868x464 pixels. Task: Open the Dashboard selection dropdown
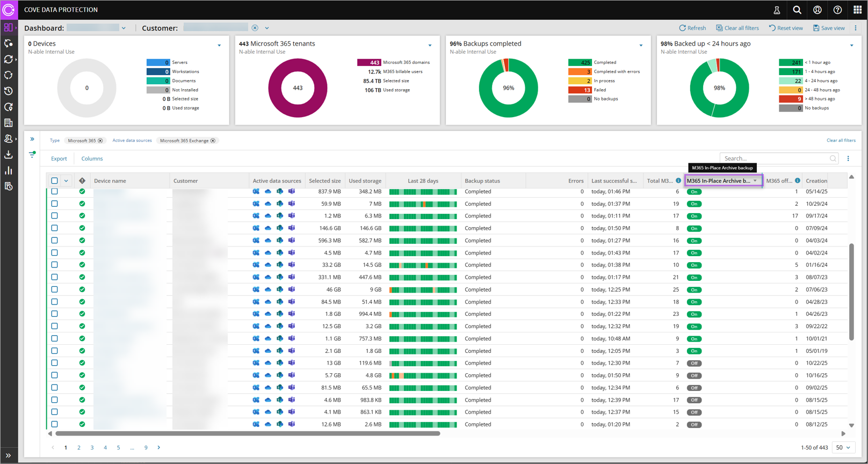[124, 28]
